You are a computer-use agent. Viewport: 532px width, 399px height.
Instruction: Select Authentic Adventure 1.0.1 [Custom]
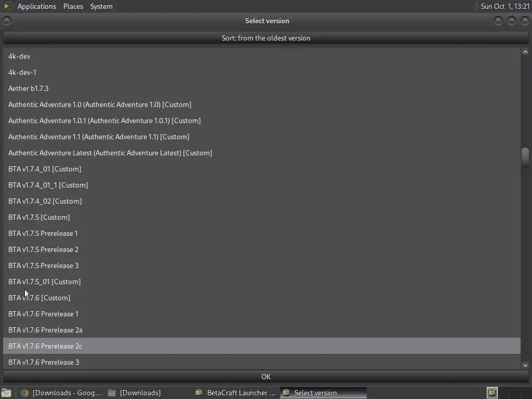point(262,121)
